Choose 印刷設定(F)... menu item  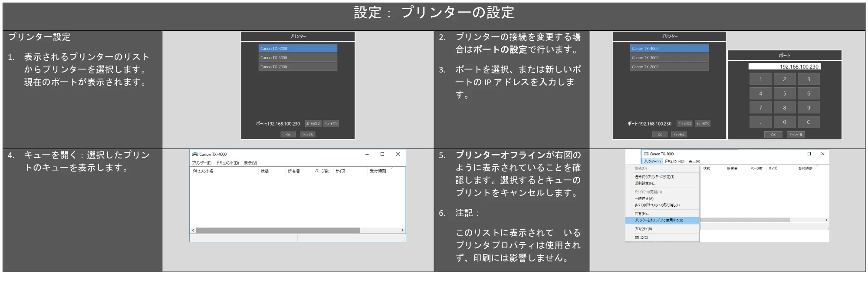pos(662,183)
